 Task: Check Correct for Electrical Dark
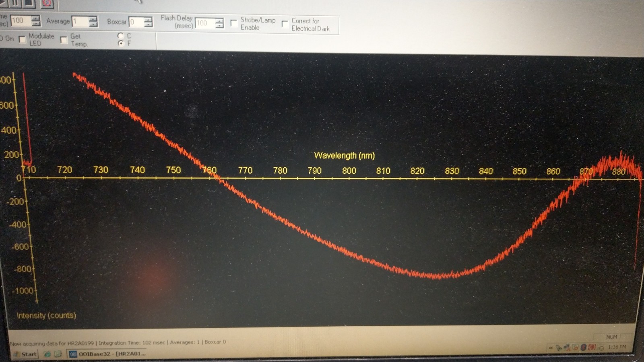(285, 24)
